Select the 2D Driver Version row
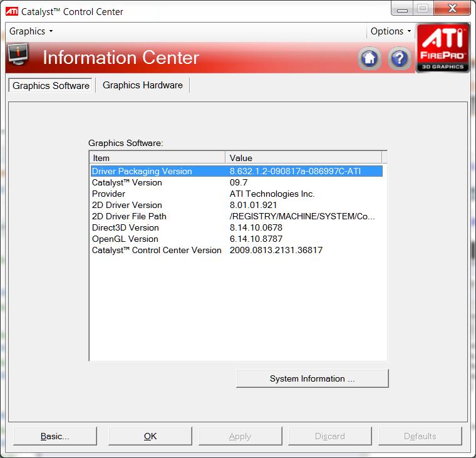Image resolution: width=476 pixels, height=458 pixels. point(237,205)
